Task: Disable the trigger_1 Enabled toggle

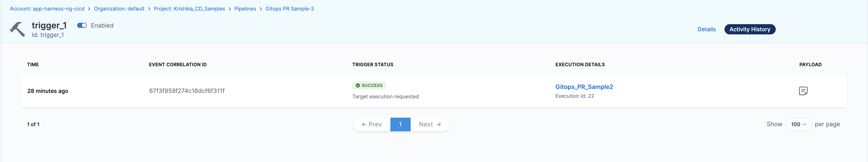Action: (82, 26)
